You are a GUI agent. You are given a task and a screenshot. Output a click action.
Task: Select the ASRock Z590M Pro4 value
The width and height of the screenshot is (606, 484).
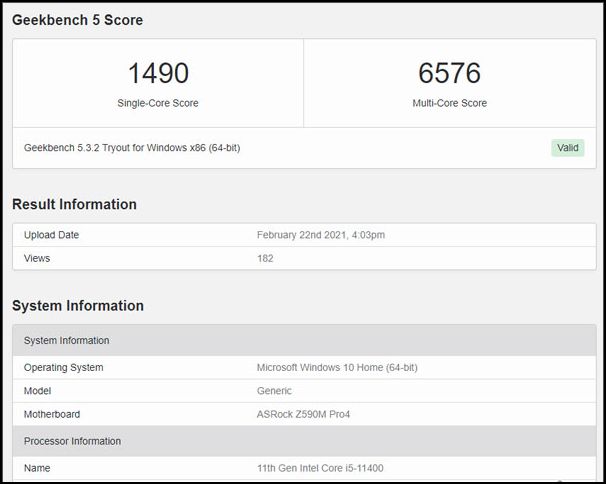303,414
